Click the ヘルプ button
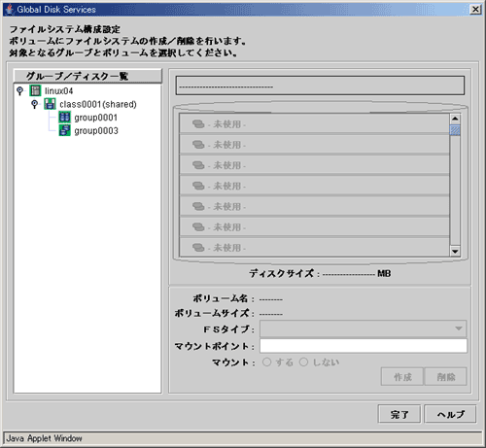Viewport: 486px width, 448px height. pos(450,414)
